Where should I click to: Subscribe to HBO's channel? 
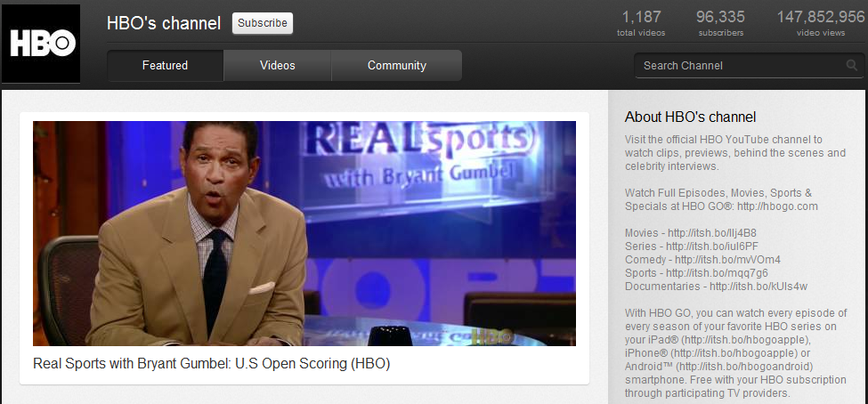click(263, 23)
